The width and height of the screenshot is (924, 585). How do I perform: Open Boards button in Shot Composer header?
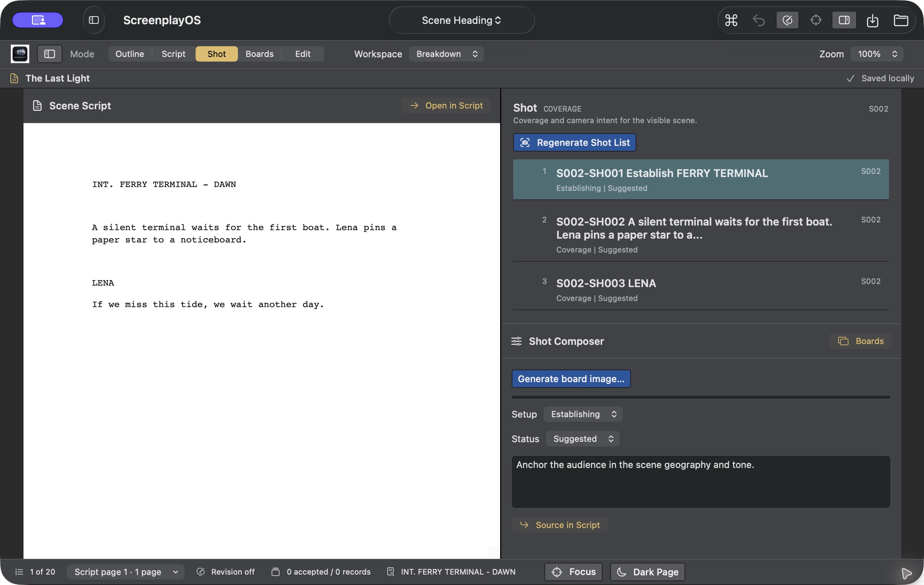[860, 341]
